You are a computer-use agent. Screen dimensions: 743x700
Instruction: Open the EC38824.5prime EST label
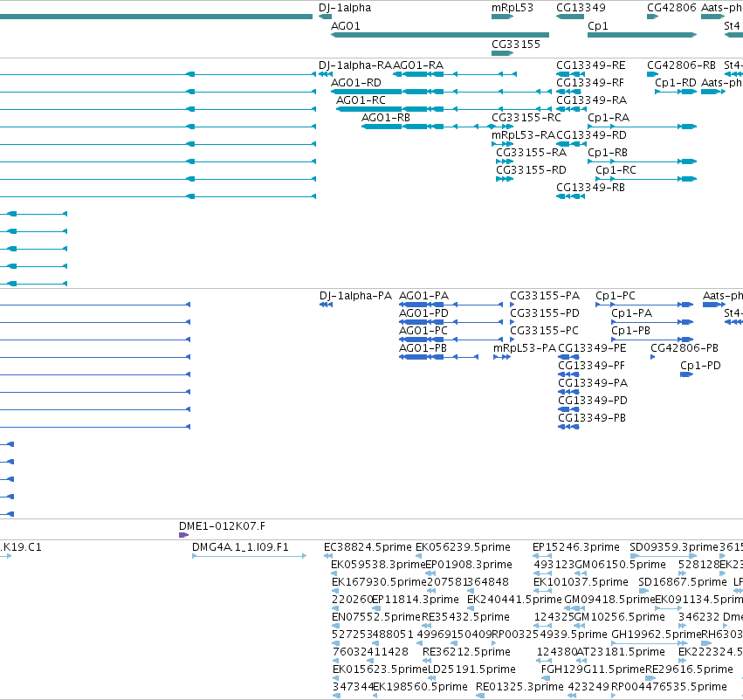pos(368,547)
